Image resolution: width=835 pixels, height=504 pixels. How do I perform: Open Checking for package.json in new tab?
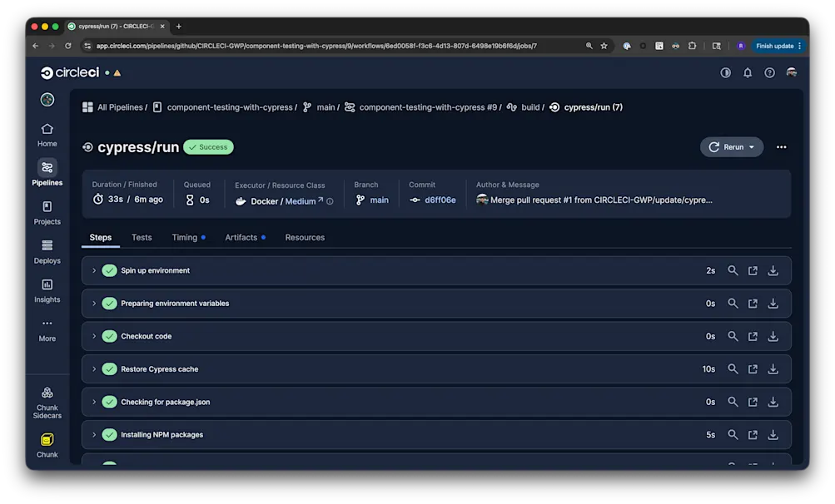pos(753,402)
